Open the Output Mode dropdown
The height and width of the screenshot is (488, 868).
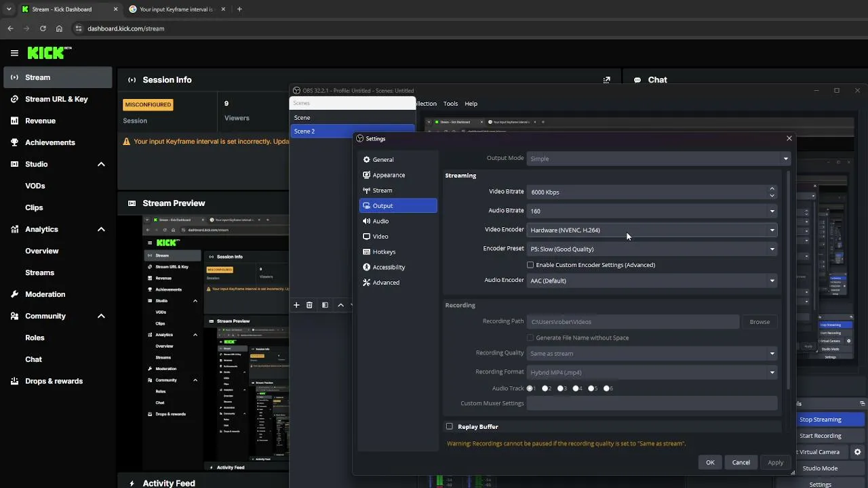(658, 159)
